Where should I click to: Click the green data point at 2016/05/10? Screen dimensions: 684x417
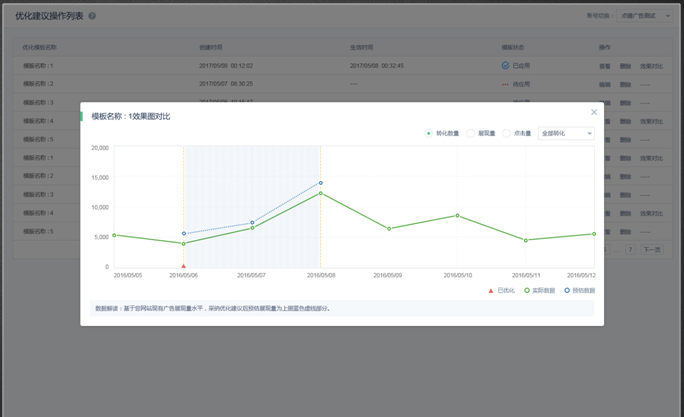(x=458, y=215)
